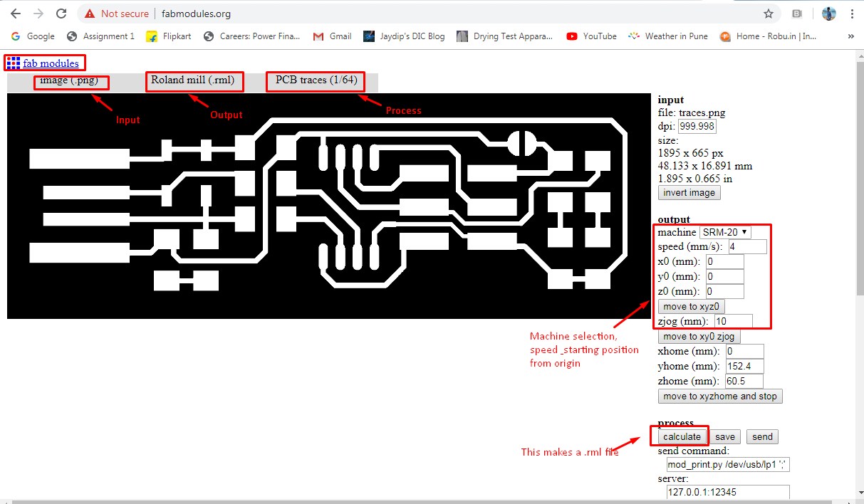Click the fab modules grid logo icon
The height and width of the screenshot is (504, 864).
[14, 63]
